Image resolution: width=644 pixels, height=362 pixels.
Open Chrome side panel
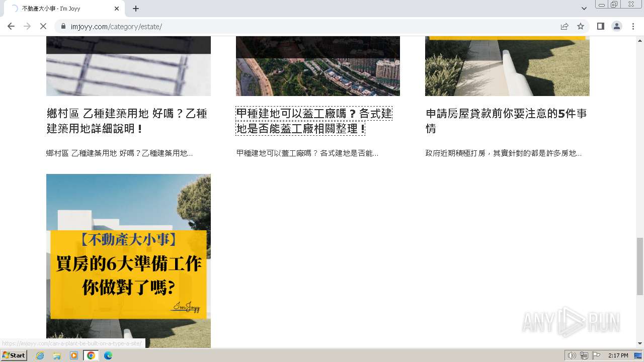tap(600, 26)
